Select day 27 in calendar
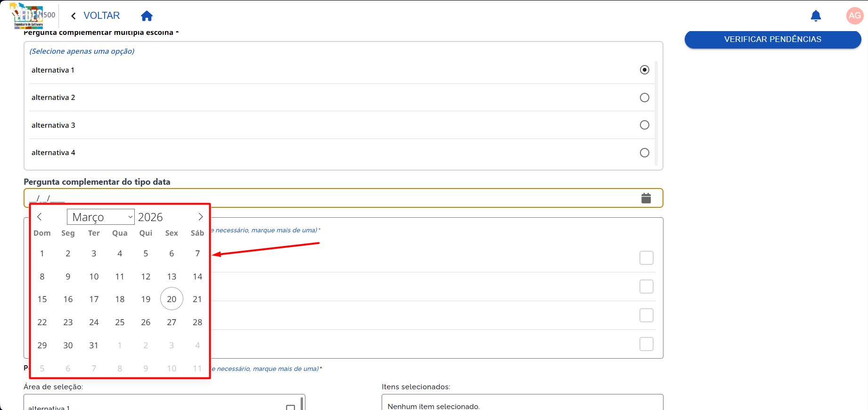The image size is (868, 410). coord(172,322)
